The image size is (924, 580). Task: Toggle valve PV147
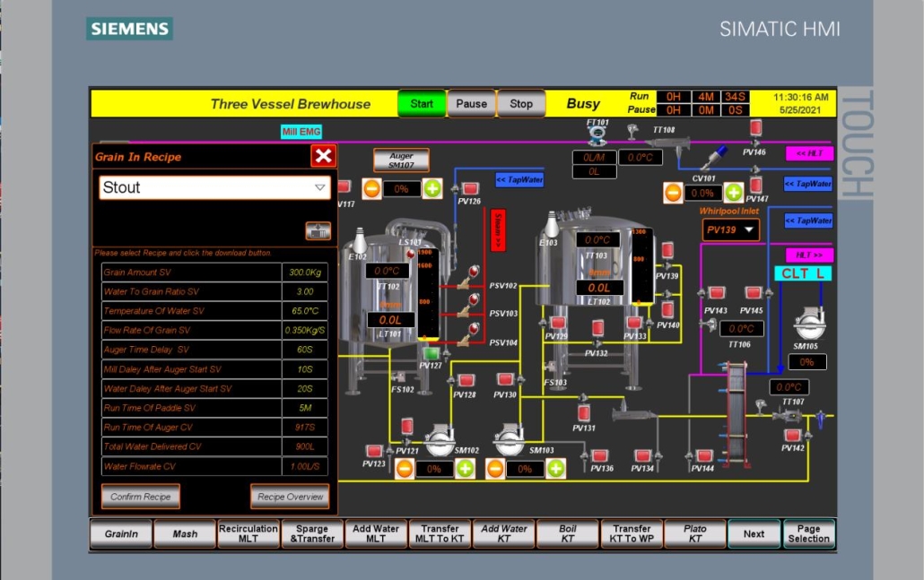(x=756, y=185)
